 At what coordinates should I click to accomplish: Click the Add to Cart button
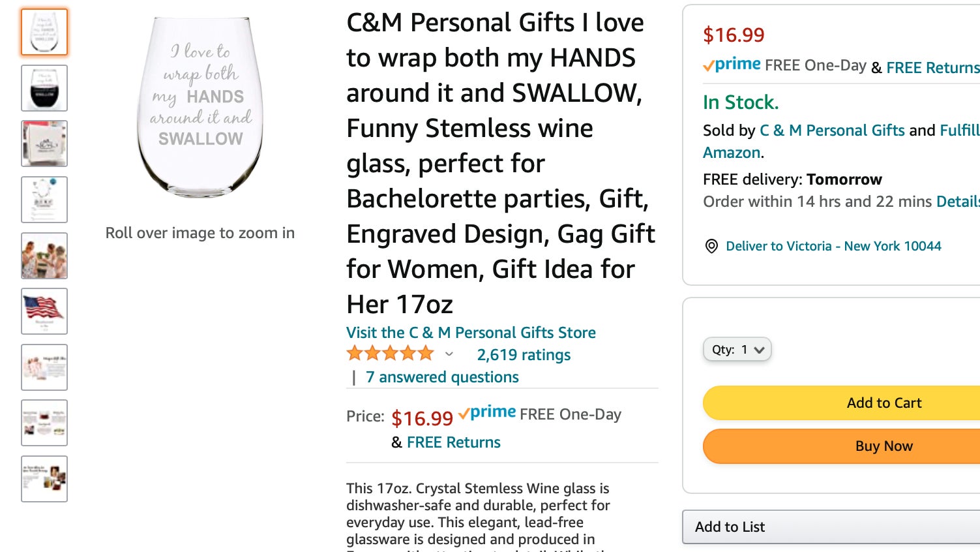pyautogui.click(x=883, y=403)
